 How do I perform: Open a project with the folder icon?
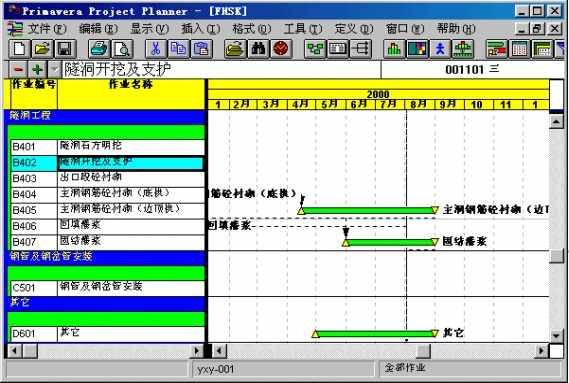pyautogui.click(x=42, y=49)
